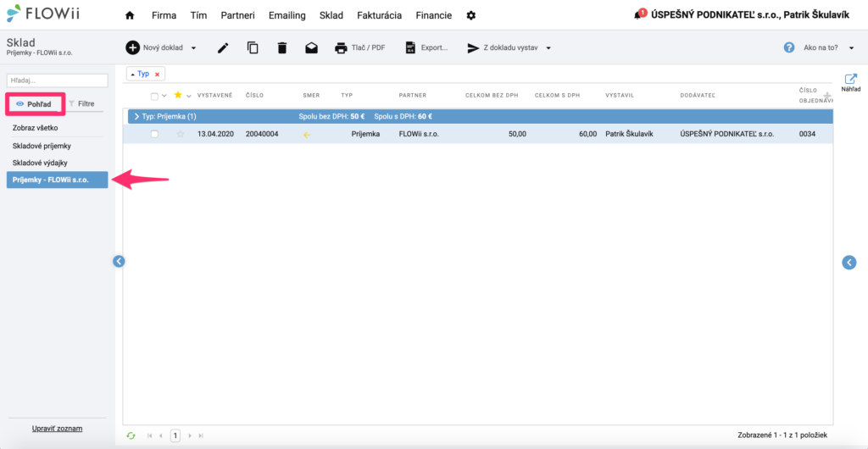
Task: Click Upraviť zoznam link
Action: tap(57, 429)
